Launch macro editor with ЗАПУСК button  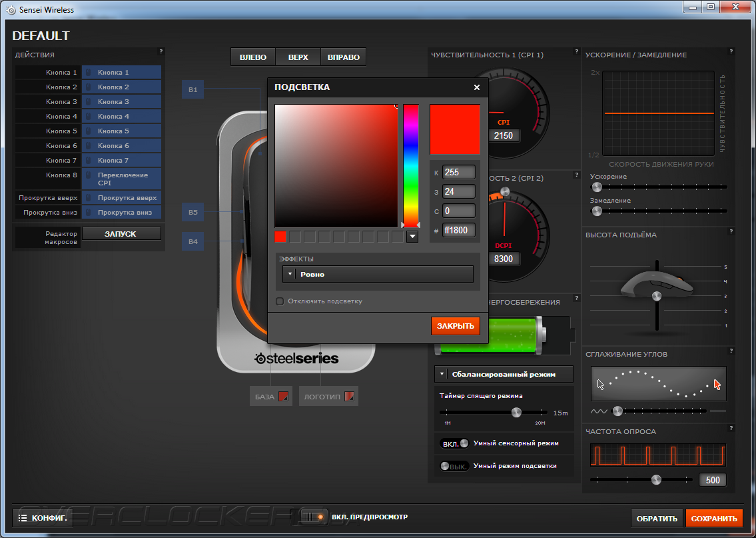[121, 233]
